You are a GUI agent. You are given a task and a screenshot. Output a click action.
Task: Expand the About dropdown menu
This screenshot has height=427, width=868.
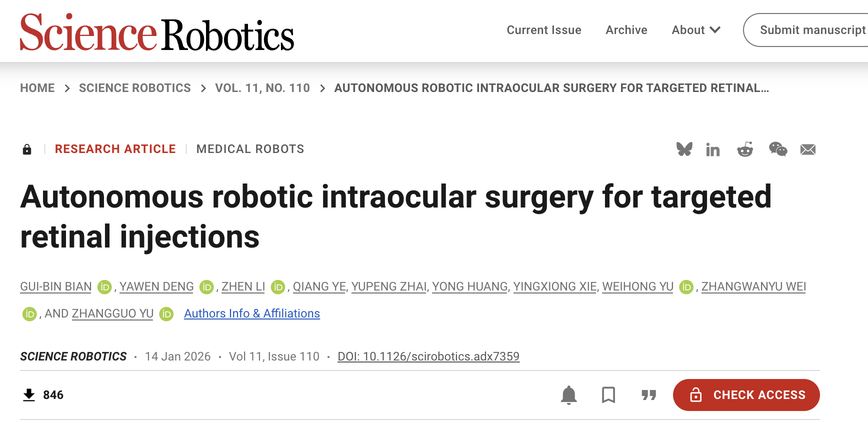coord(696,30)
